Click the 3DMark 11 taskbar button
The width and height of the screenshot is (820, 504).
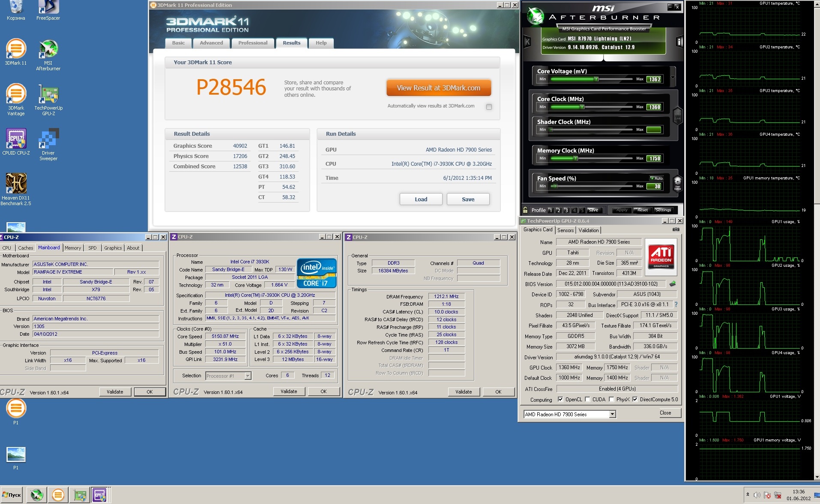tap(58, 495)
